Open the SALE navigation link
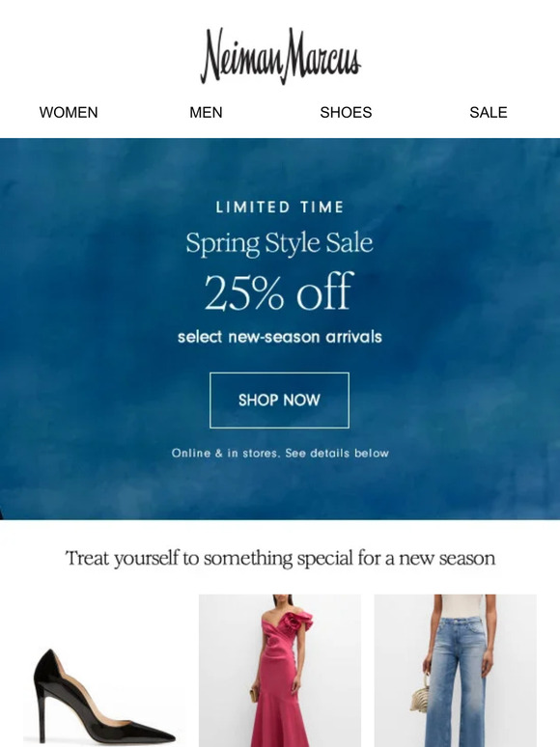 coord(488,112)
